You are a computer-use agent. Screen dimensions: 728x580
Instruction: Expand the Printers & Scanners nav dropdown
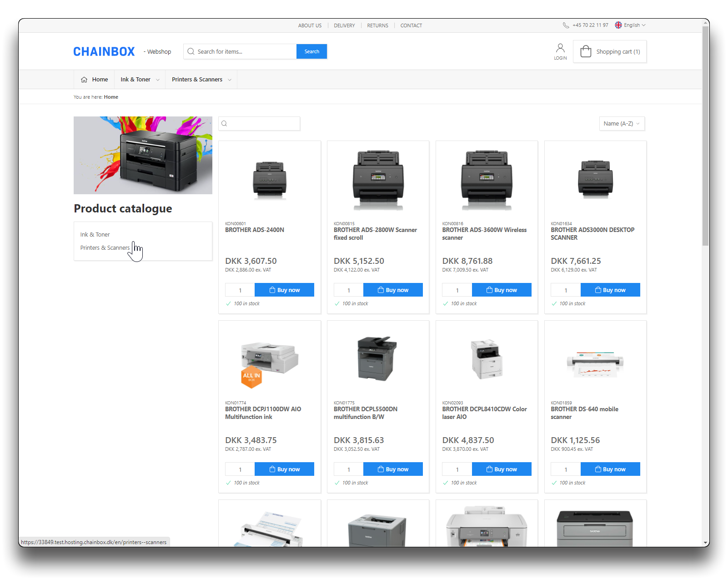click(201, 80)
